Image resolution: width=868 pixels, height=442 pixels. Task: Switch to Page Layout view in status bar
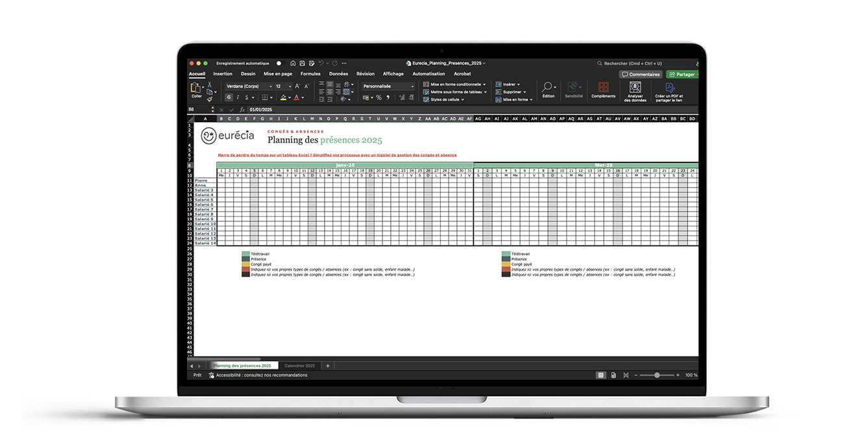(614, 375)
